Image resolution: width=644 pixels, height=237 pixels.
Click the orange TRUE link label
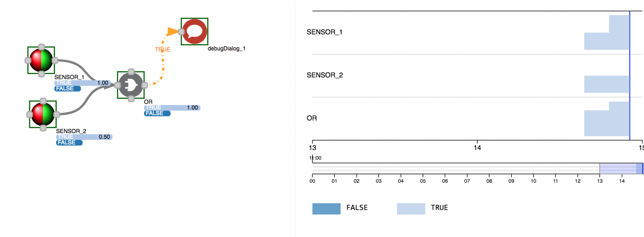point(163,50)
